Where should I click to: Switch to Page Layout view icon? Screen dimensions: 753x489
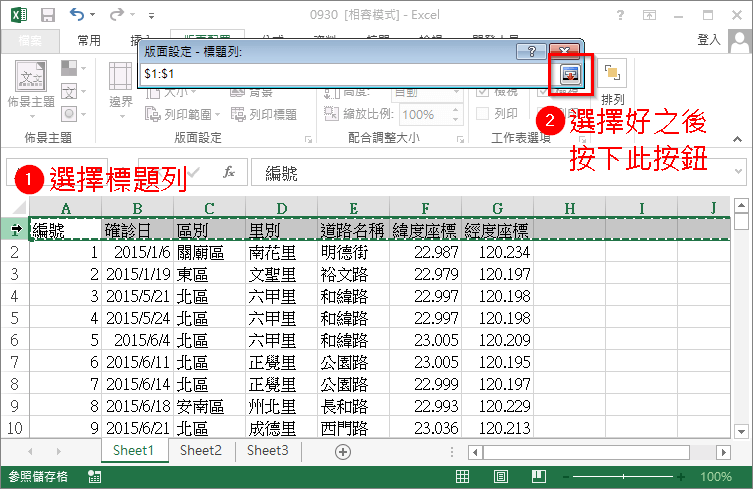[500, 477]
